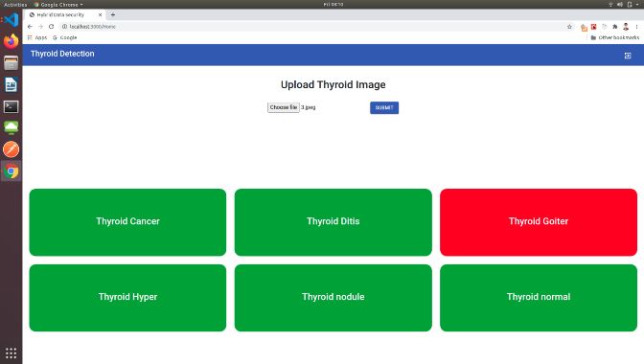Click the orange extension icon in toolbar
The width and height of the screenshot is (644, 364).
pos(584,28)
